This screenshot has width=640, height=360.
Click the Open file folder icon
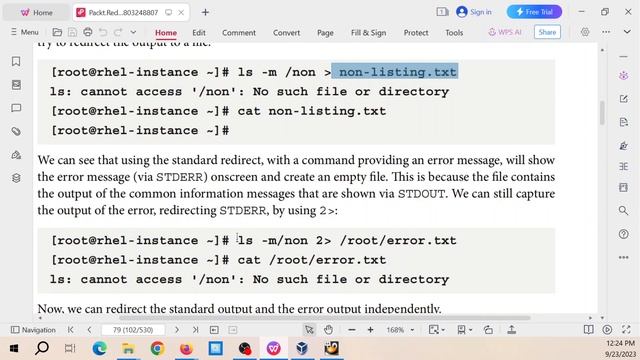57,32
